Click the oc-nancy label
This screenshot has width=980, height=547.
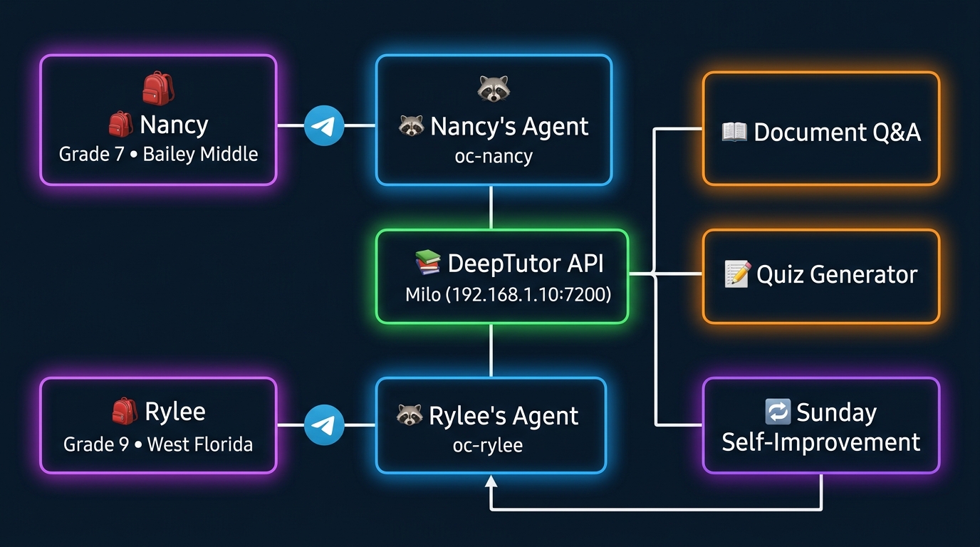coord(494,157)
